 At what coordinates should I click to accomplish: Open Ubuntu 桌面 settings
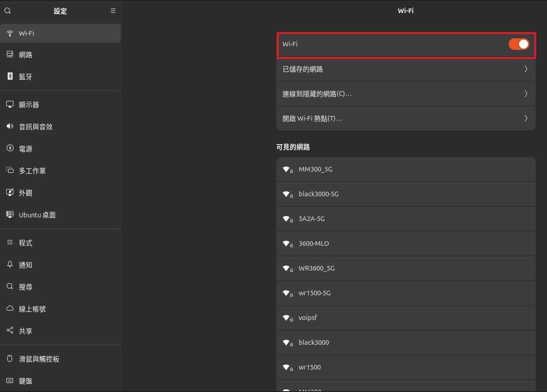(x=60, y=215)
